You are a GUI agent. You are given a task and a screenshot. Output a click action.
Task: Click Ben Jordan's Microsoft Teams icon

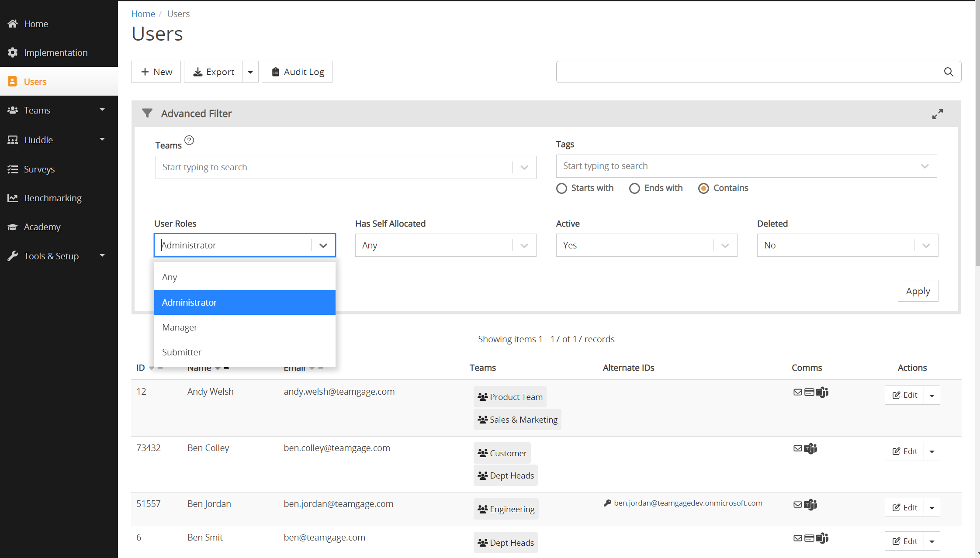click(x=811, y=505)
